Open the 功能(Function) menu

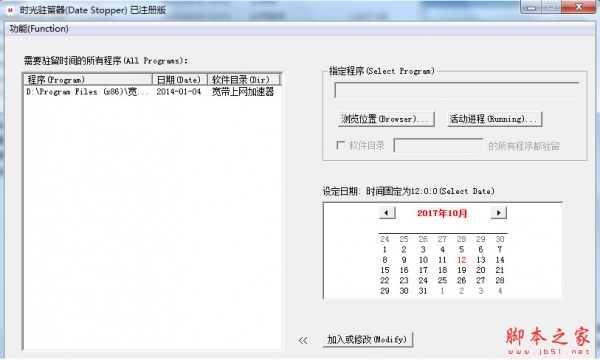pyautogui.click(x=39, y=29)
